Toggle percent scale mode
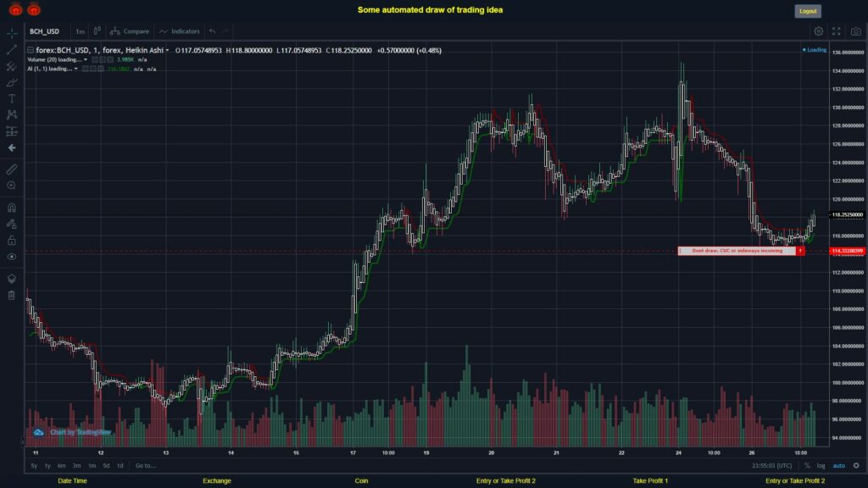Screen dimensions: 868x488 [807, 466]
